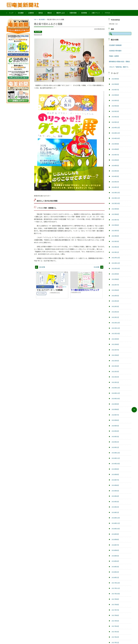Open the 2022年12月 archive

point(116,258)
